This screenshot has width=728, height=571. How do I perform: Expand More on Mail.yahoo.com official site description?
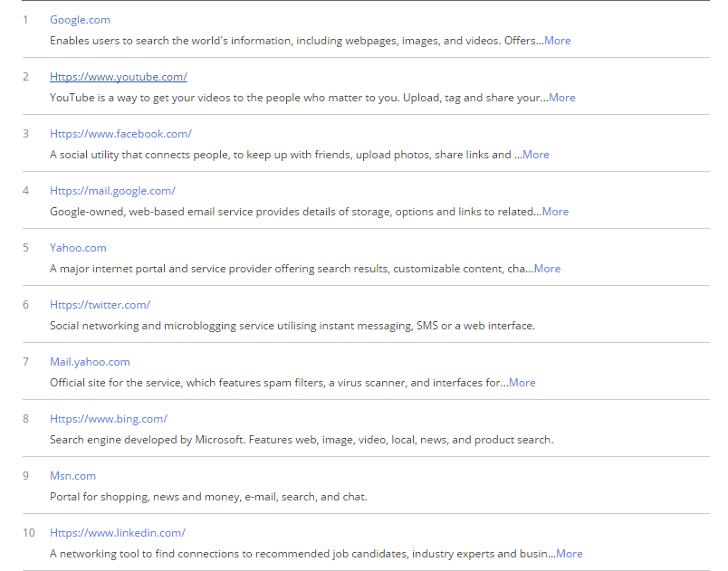pos(522,383)
